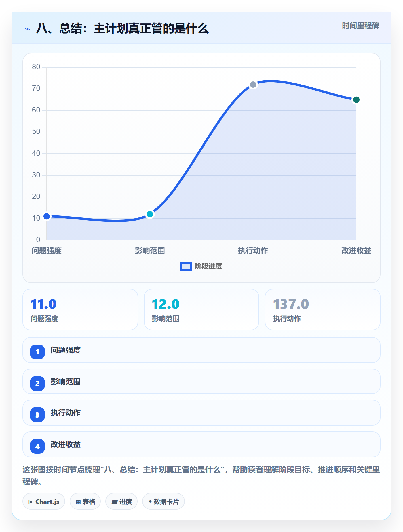
Task: Open the 表格 tag
Action: tap(85, 502)
